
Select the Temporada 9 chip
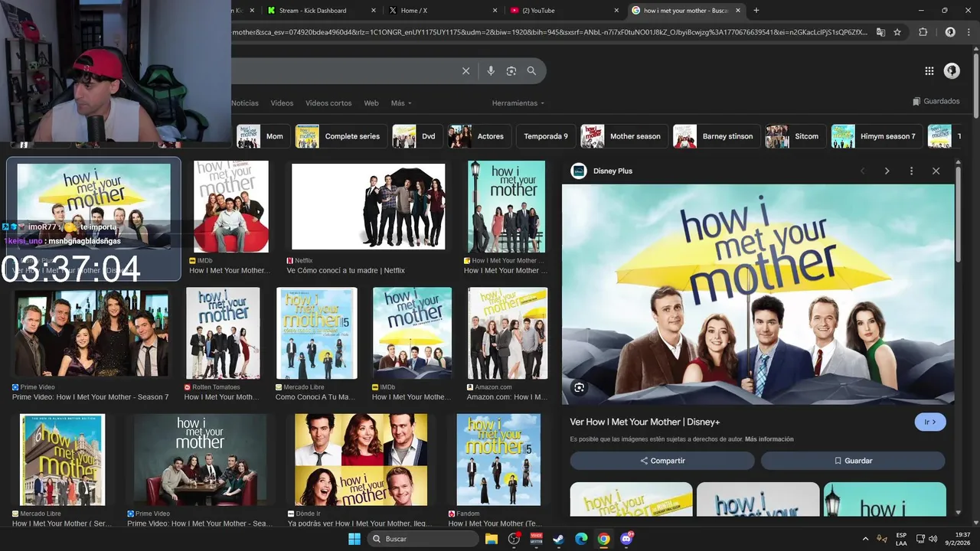click(x=545, y=136)
